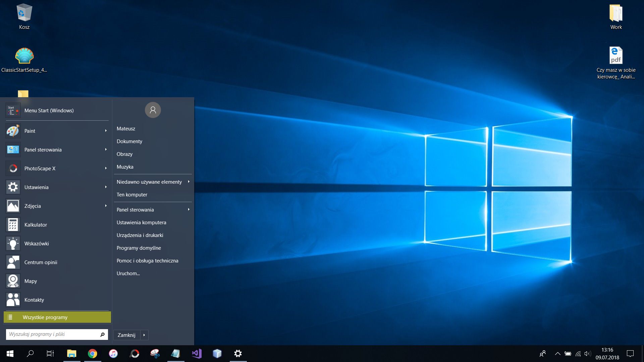
Task: Open Uruchom... run dialog
Action: pyautogui.click(x=128, y=274)
